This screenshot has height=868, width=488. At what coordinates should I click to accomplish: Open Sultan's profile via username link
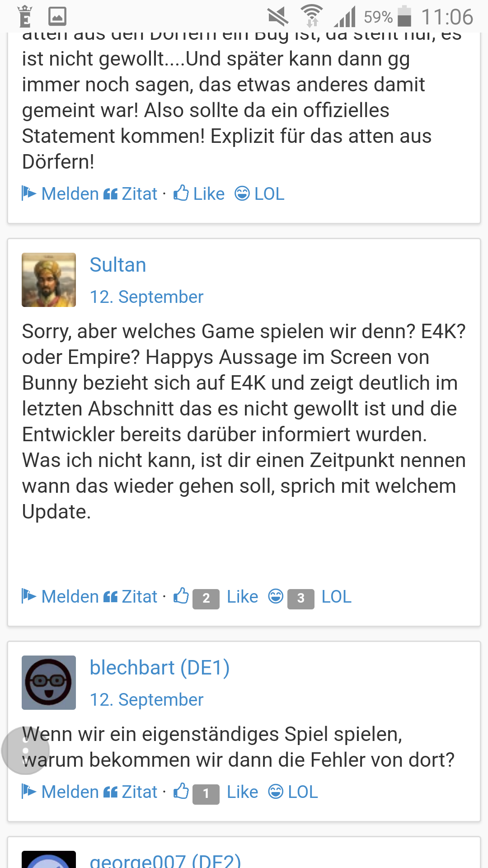tap(118, 265)
